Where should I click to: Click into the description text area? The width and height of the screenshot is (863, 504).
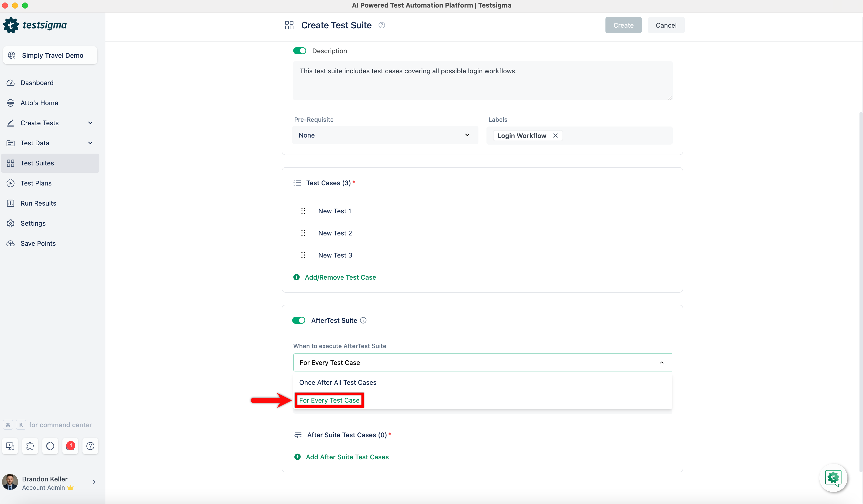pos(482,81)
